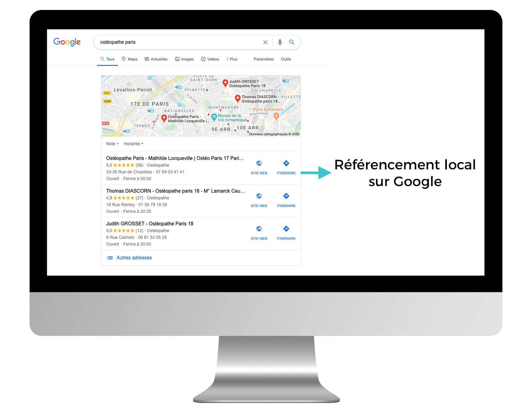532x414 pixels.
Task: Click address 33-35 Rue de Chazelles
Action: pyautogui.click(x=129, y=172)
